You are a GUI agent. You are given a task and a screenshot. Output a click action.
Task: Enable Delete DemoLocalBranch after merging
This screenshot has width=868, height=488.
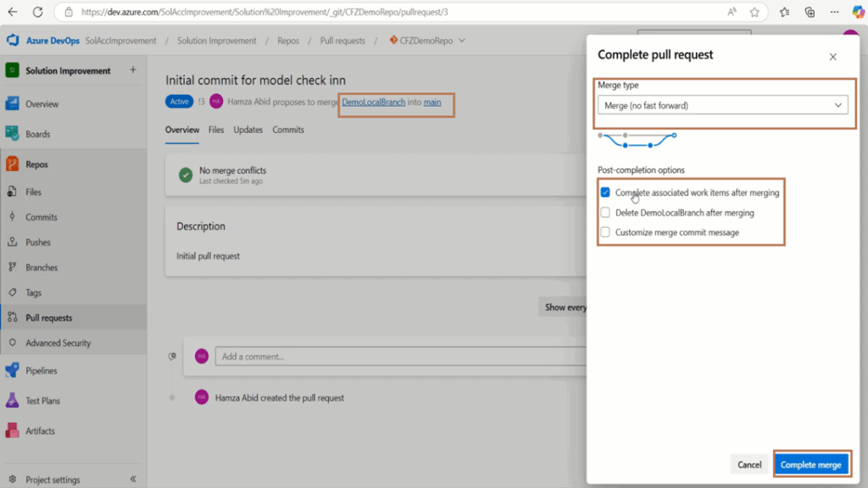coord(605,213)
